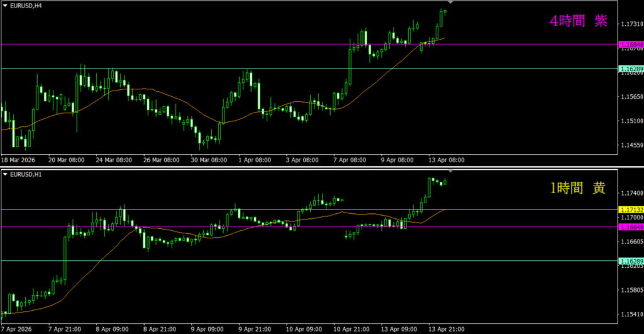Select the cyan 1.16289 price tag on H1
The image size is (644, 334).
click(630, 260)
